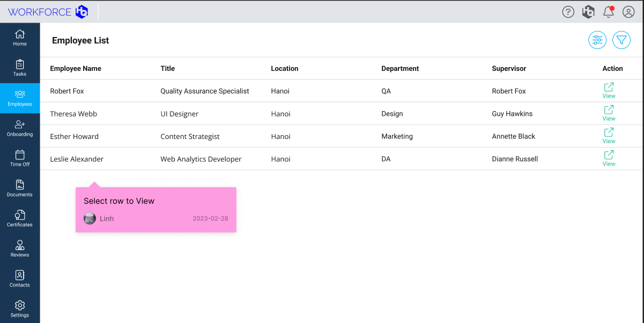
Task: Open Documents from the sidebar
Action: coord(20,188)
